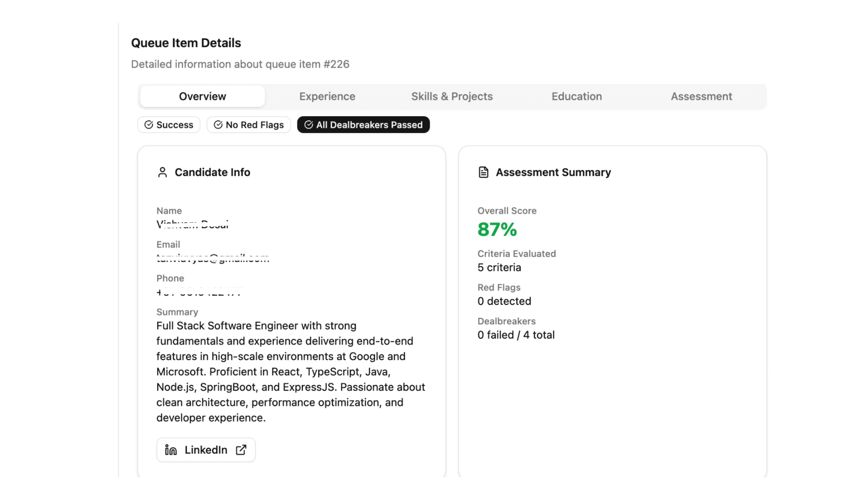Image resolution: width=868 pixels, height=488 pixels.
Task: Click the Success badge
Action: [x=169, y=125]
